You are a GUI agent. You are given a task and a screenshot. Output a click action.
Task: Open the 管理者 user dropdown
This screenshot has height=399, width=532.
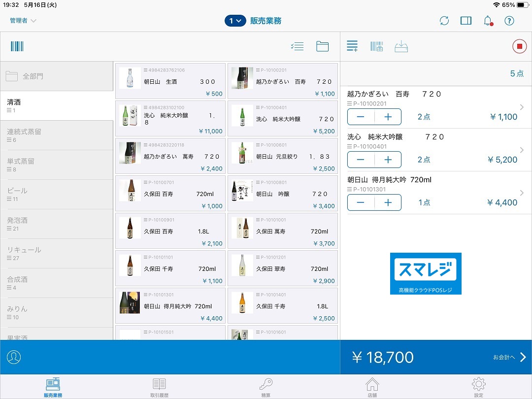[x=23, y=21]
